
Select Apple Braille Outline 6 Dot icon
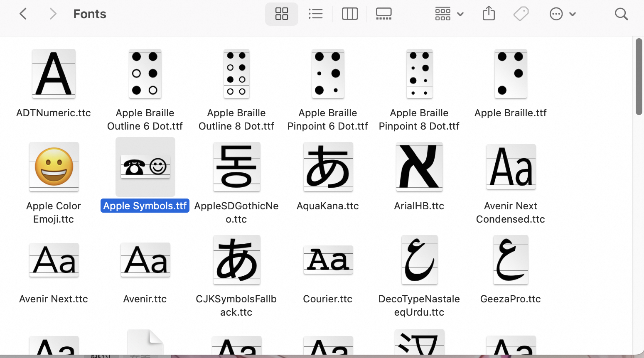coord(145,74)
